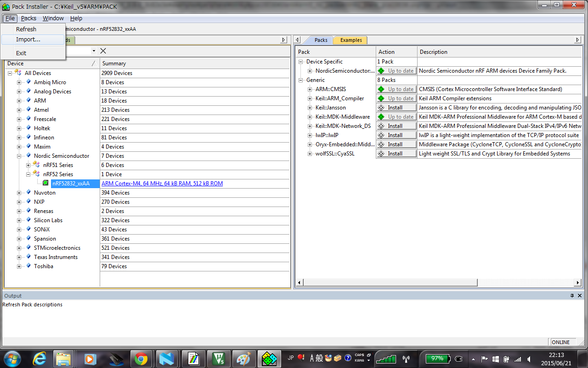Click the Pack Installer taskbar icon
Image resolution: width=588 pixels, height=368 pixels.
[x=269, y=358]
